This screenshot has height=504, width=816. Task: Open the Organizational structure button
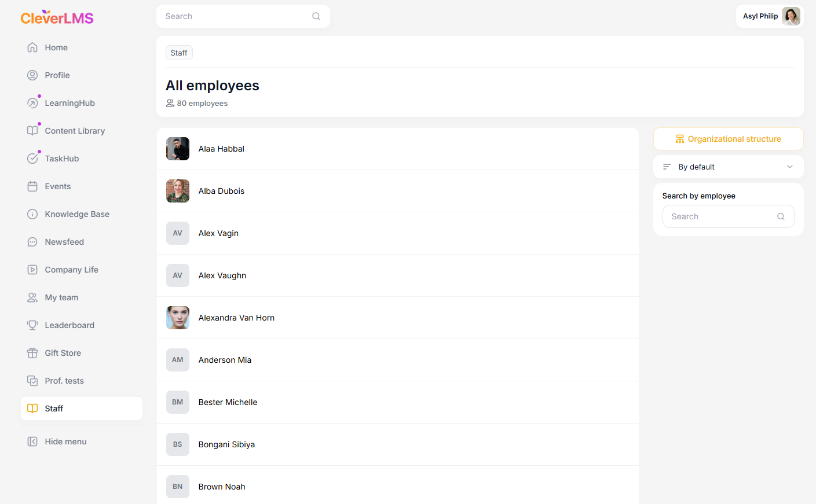[728, 139]
